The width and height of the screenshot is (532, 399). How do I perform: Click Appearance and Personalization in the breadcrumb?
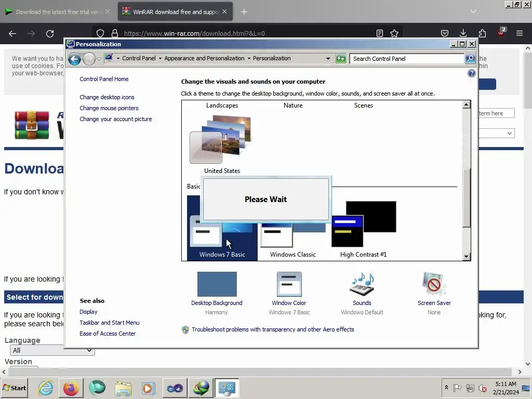tap(204, 58)
